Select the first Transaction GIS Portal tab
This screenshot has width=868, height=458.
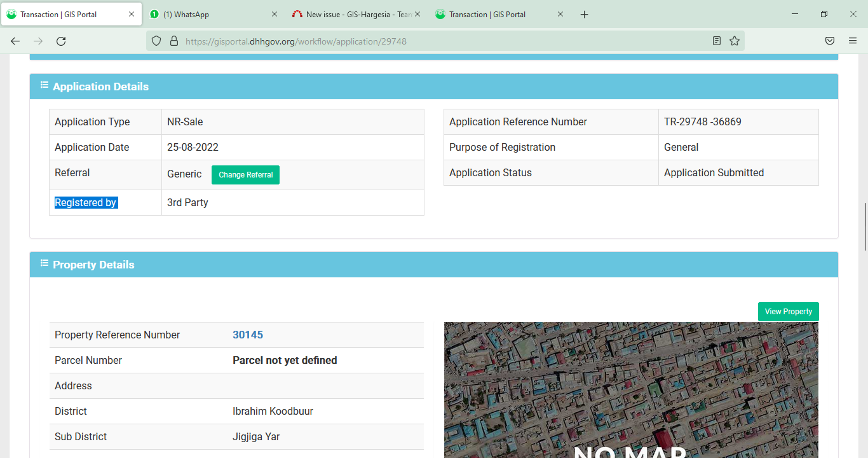(71, 14)
